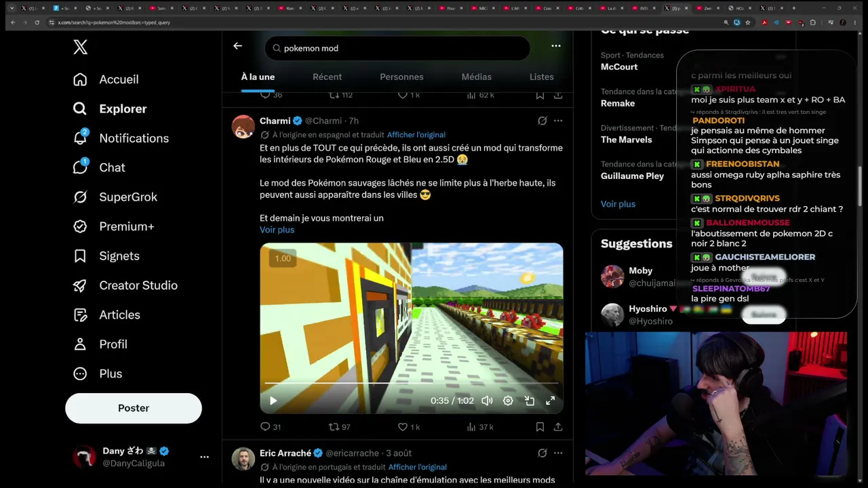
Task: Click the 1.00 playback speed badge
Action: [283, 258]
